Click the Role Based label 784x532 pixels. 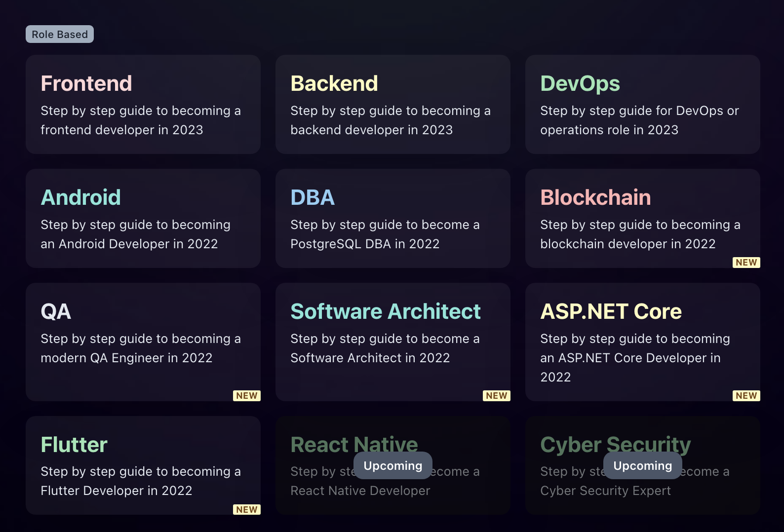coord(60,34)
